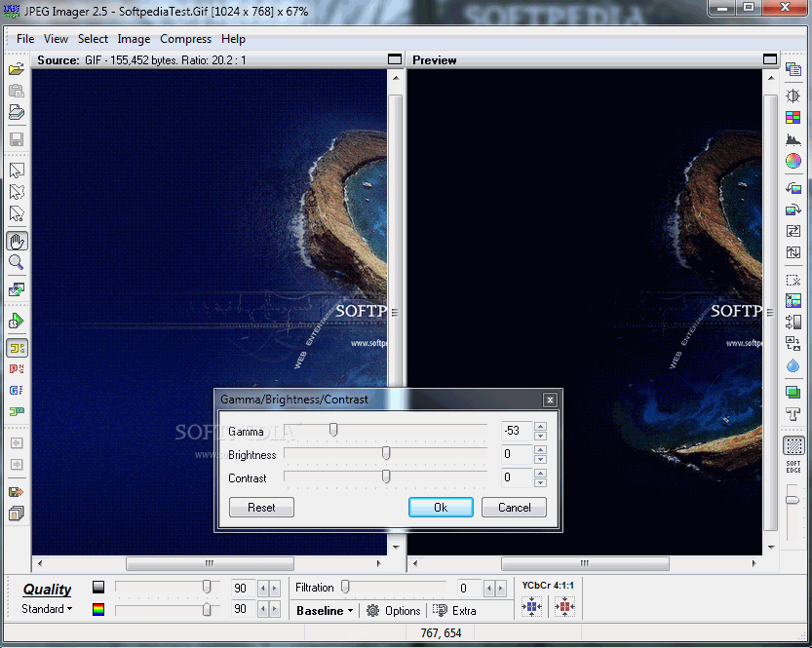
Task: Click the JXR format button
Action: pos(17,411)
